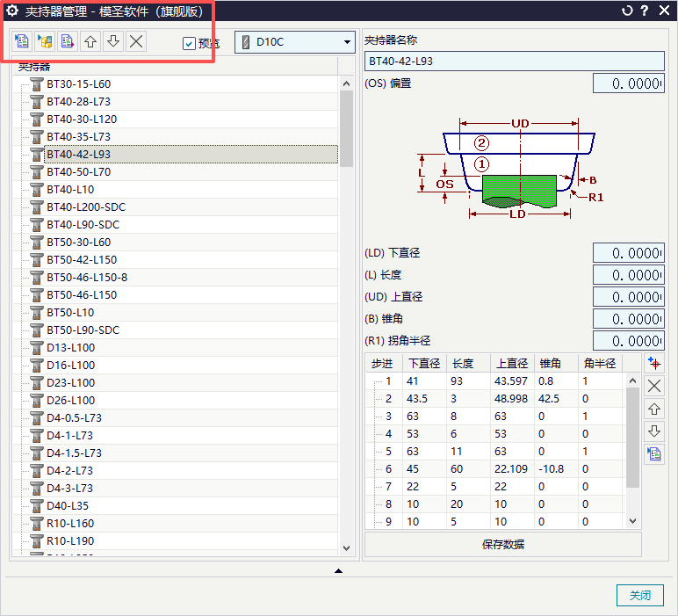Select holder R10-L160
Image resolution: width=678 pixels, height=616 pixels.
(70, 524)
